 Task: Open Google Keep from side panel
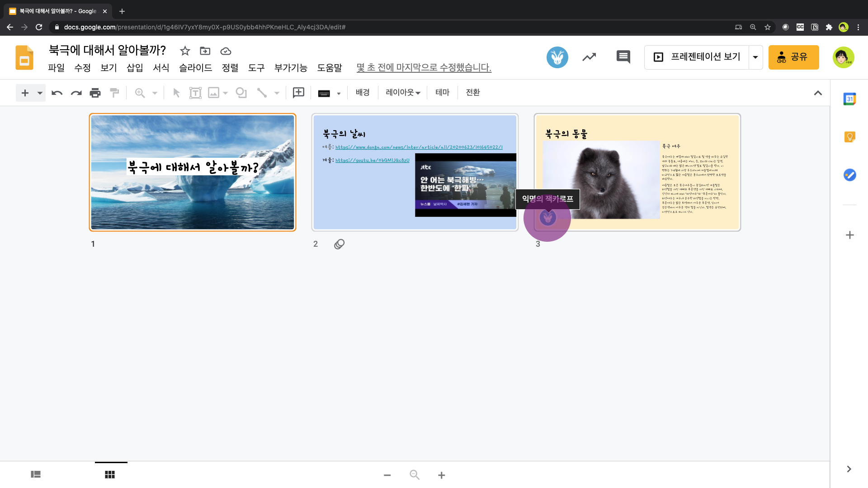(849, 136)
